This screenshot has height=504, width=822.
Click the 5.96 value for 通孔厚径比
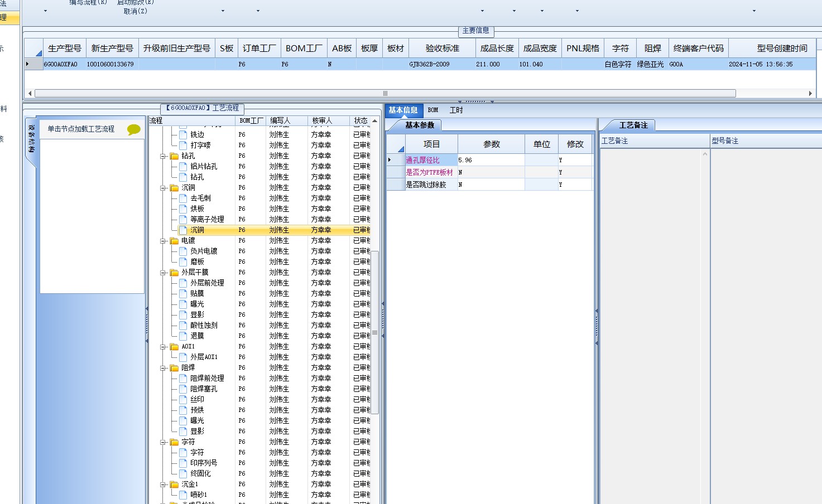click(491, 160)
